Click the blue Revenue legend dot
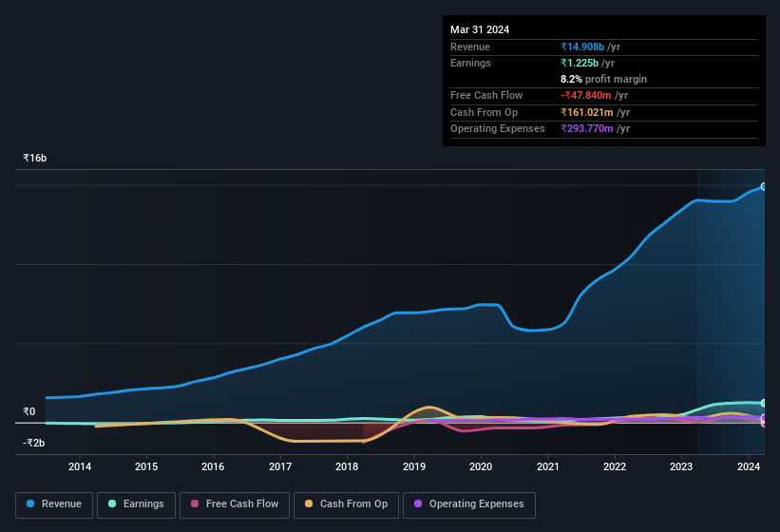The height and width of the screenshot is (532, 780). tap(30, 503)
